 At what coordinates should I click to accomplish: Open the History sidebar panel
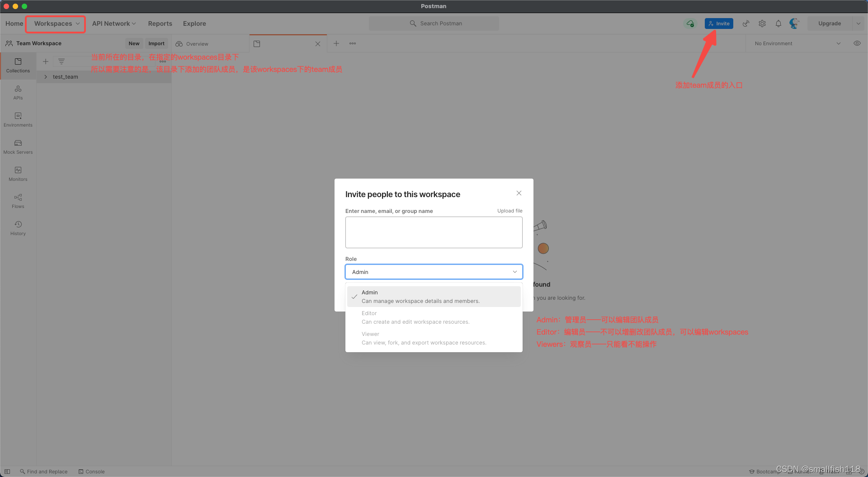click(18, 228)
